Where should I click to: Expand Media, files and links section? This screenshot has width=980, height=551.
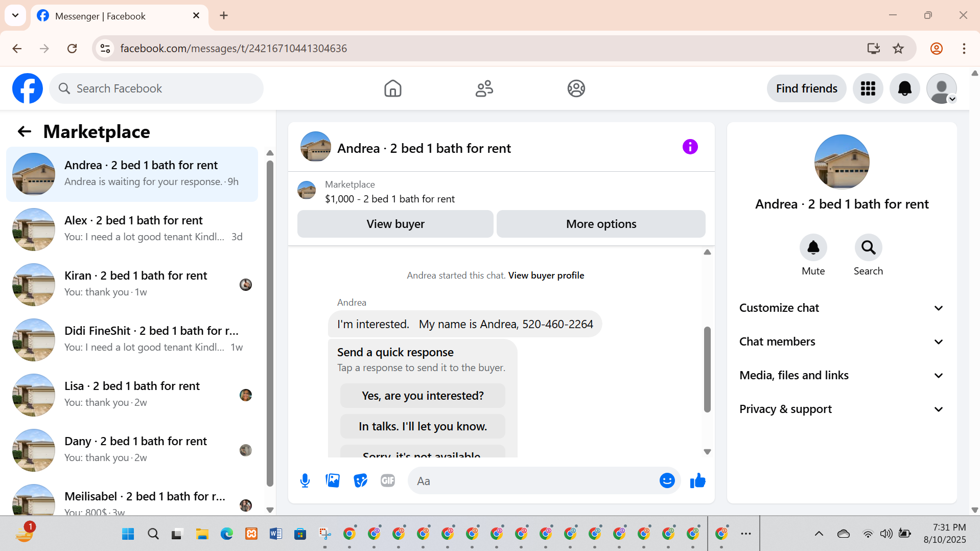click(842, 375)
